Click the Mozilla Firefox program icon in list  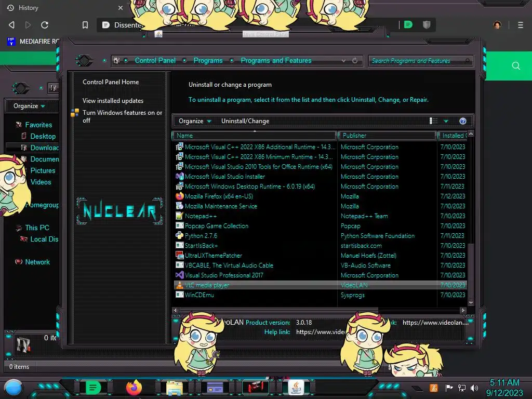coord(179,196)
